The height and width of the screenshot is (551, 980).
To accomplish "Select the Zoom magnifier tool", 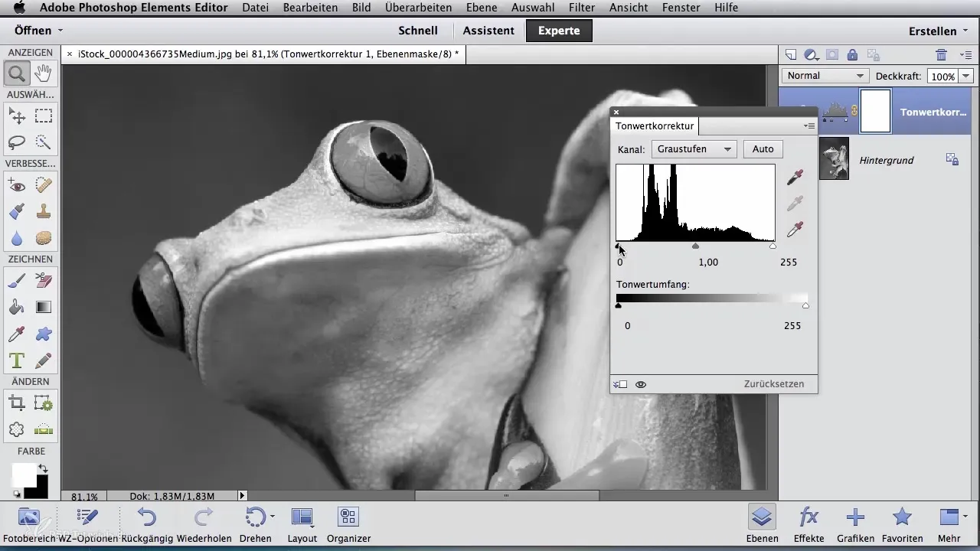I will point(16,74).
